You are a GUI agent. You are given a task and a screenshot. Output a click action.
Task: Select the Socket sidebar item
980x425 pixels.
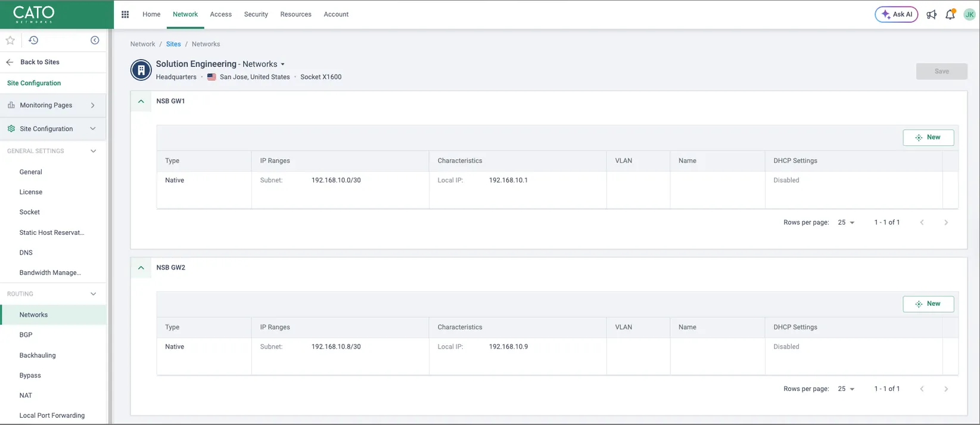click(30, 212)
